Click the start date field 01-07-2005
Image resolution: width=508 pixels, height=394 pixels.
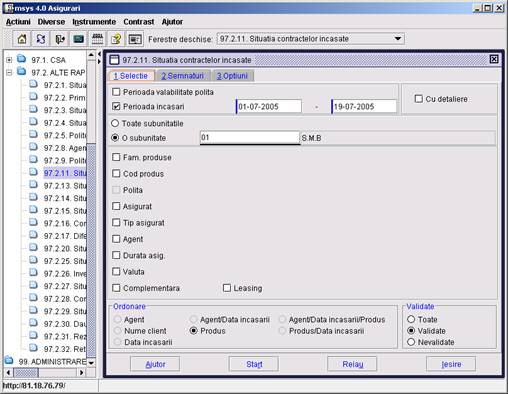(x=269, y=107)
